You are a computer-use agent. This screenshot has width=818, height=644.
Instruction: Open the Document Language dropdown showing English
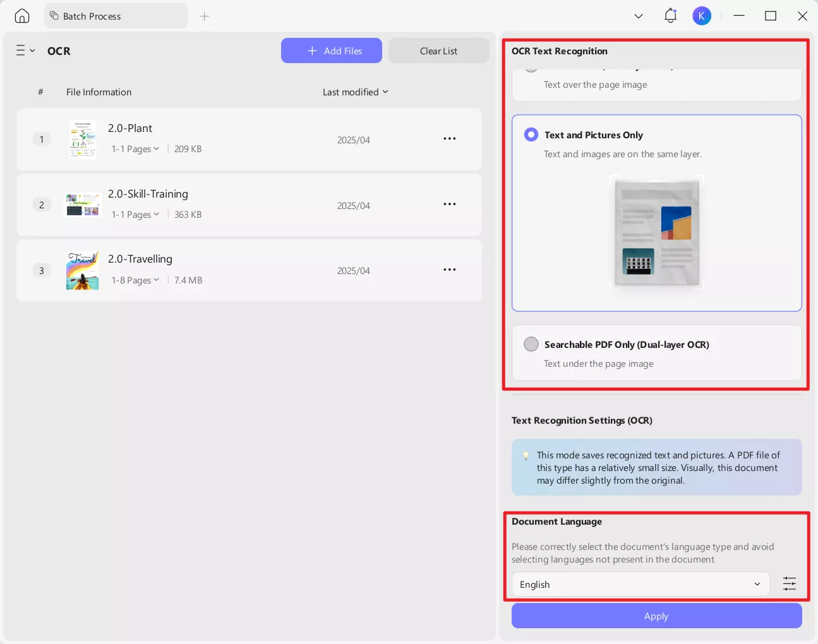pyautogui.click(x=641, y=585)
